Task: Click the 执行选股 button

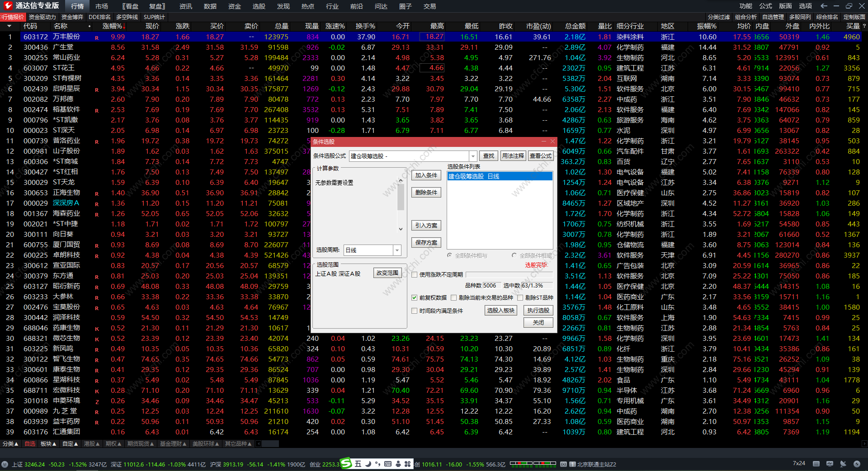Action: pyautogui.click(x=538, y=310)
